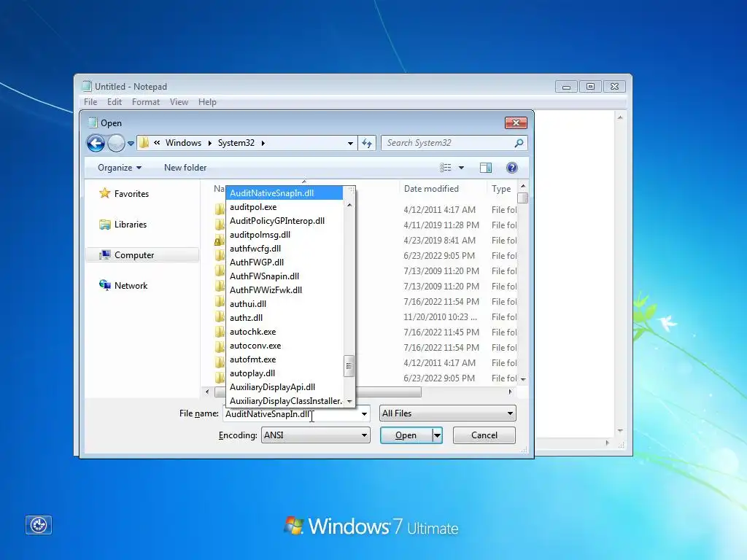This screenshot has height=560, width=747.
Task: Open Libraries in navigation pane
Action: 123,225
